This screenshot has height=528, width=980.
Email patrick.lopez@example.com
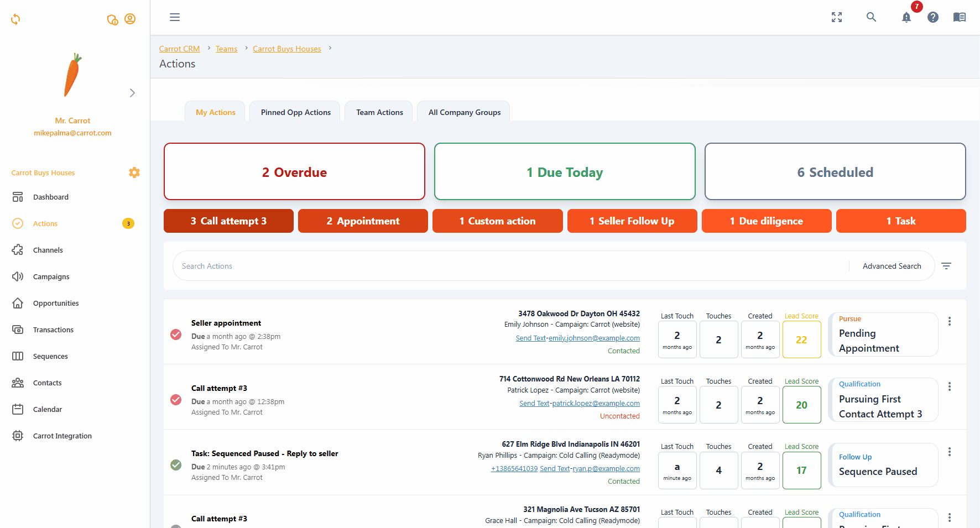(x=596, y=404)
